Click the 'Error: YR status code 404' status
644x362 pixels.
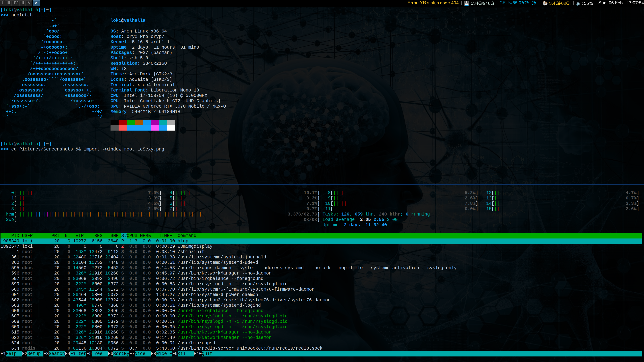tap(433, 3)
